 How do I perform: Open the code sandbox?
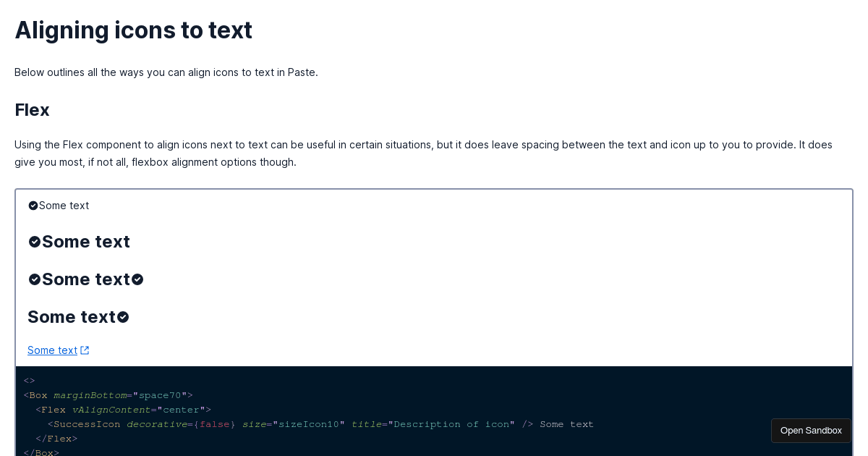810,430
